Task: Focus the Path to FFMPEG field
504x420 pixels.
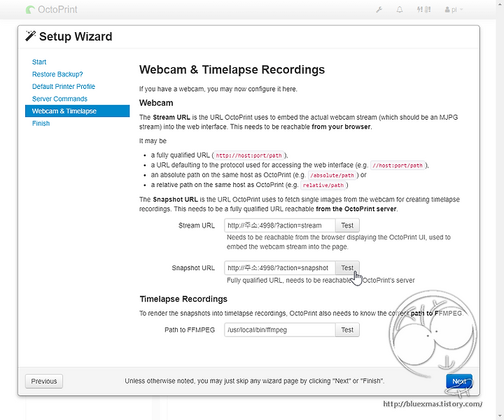Action: [x=280, y=330]
